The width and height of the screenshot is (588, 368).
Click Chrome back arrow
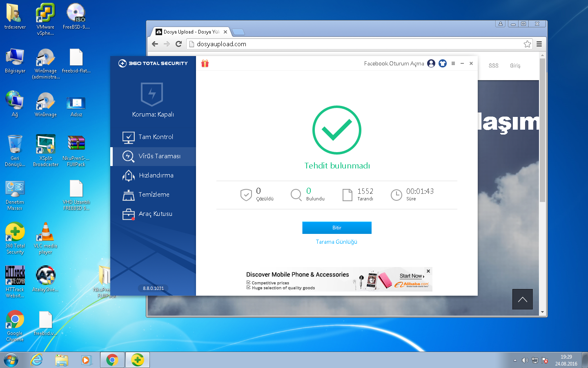[155, 44]
